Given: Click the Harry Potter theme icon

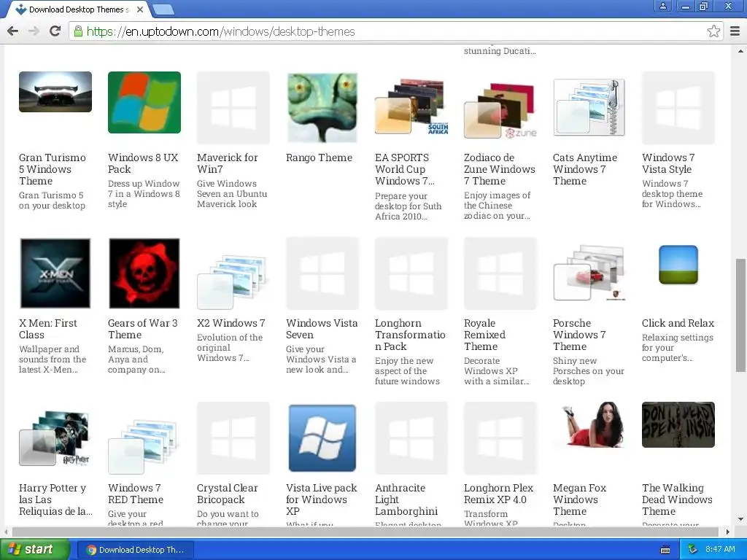Looking at the screenshot, I should tap(54, 438).
